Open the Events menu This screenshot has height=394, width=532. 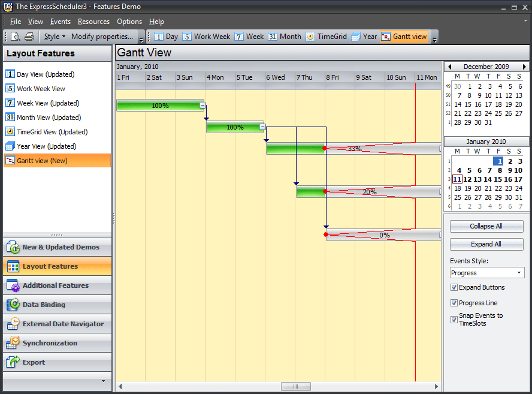(x=61, y=22)
